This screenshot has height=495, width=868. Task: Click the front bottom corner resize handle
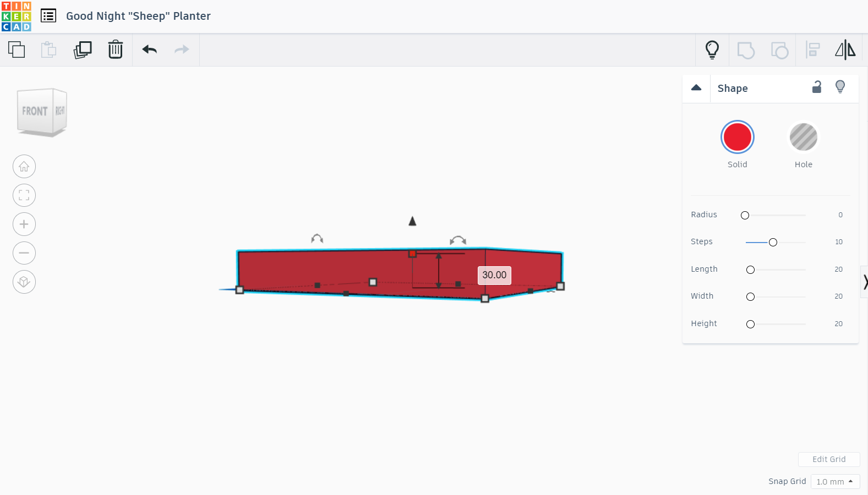[x=485, y=299]
